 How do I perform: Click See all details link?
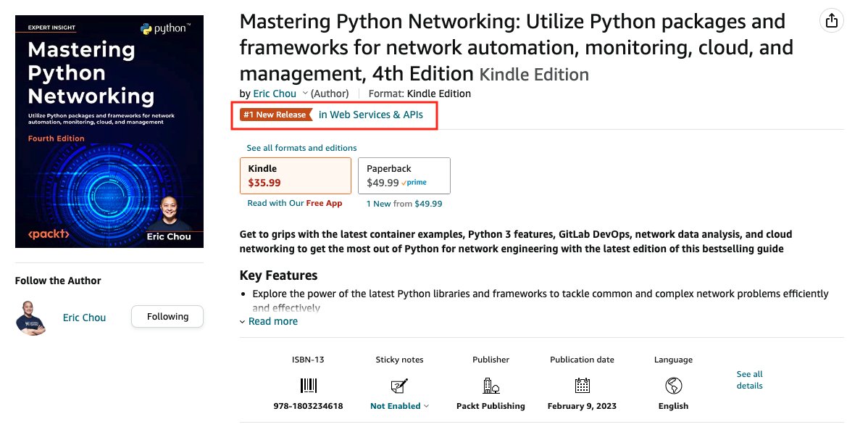click(749, 380)
